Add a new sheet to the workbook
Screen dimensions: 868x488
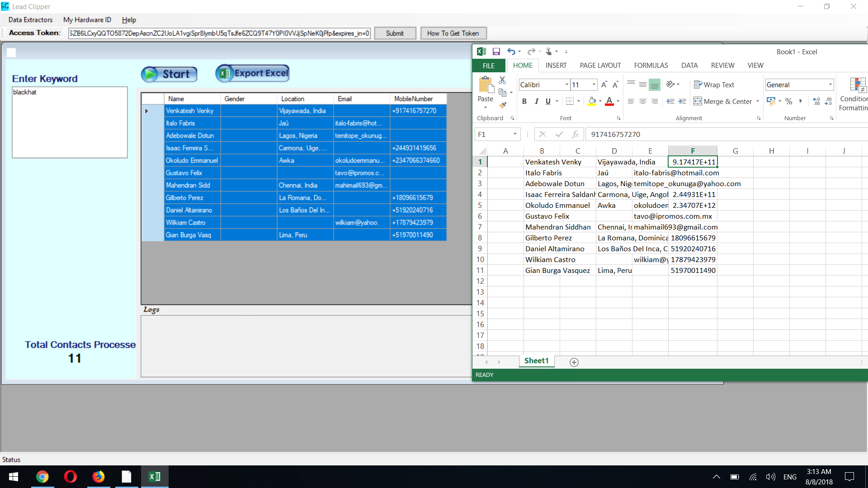[x=574, y=362]
